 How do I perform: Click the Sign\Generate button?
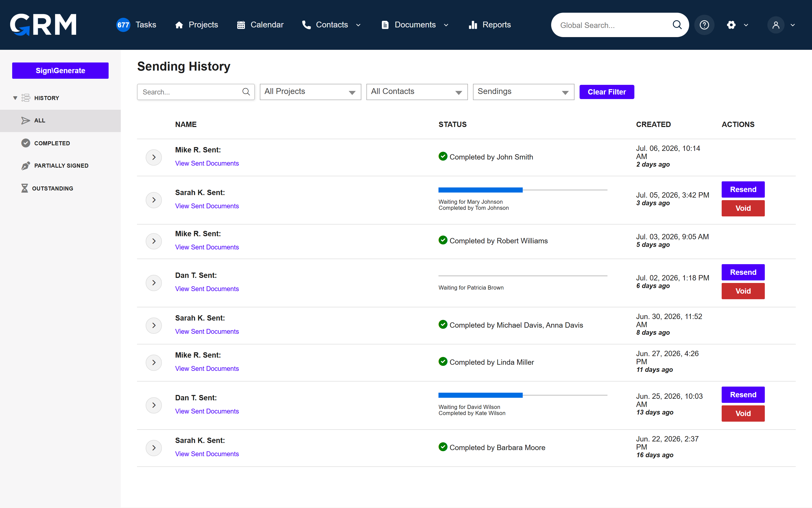[60, 71]
